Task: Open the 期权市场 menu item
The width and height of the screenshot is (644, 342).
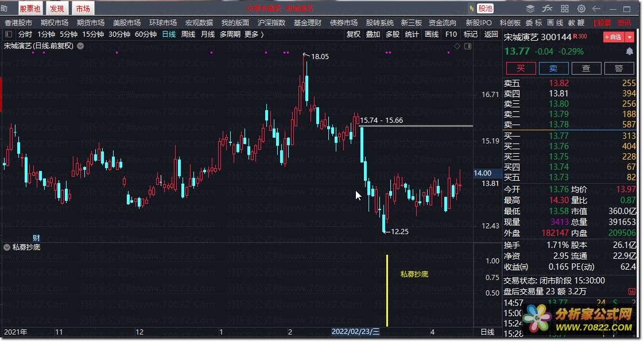Action: pyautogui.click(x=55, y=22)
